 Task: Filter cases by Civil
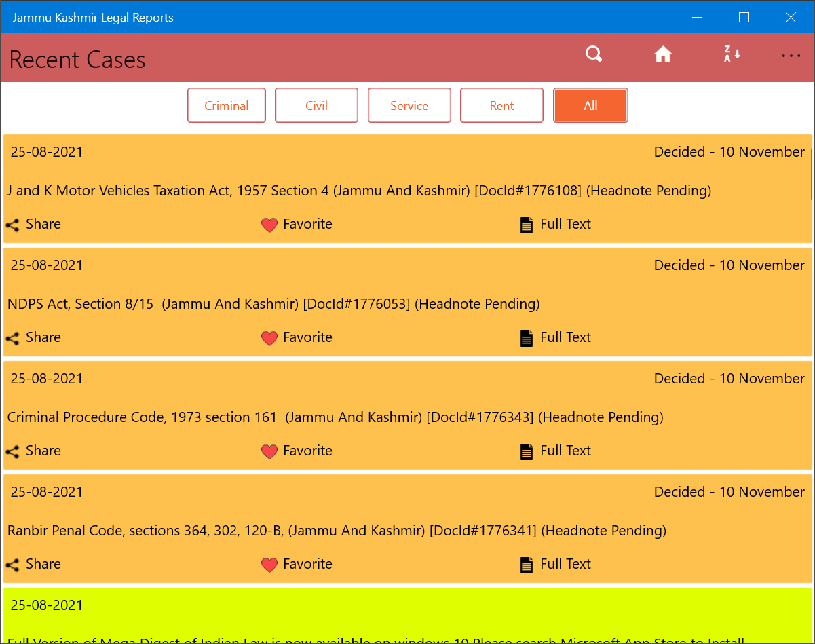pyautogui.click(x=316, y=105)
